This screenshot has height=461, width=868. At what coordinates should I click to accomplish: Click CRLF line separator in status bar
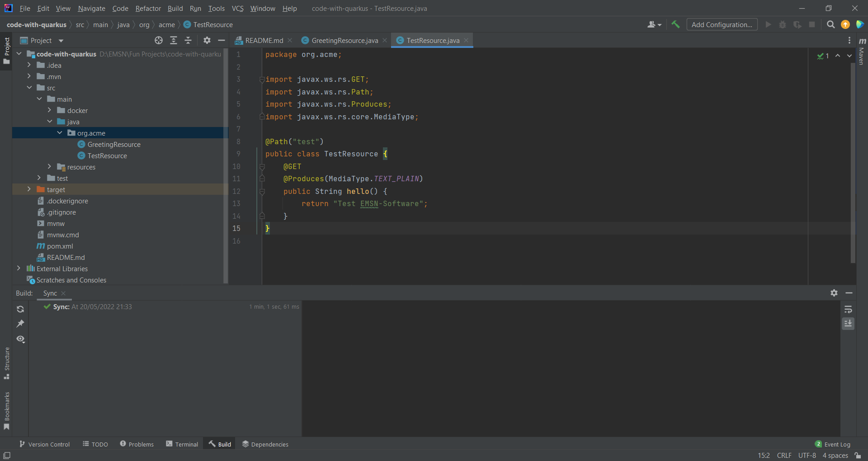click(784, 455)
